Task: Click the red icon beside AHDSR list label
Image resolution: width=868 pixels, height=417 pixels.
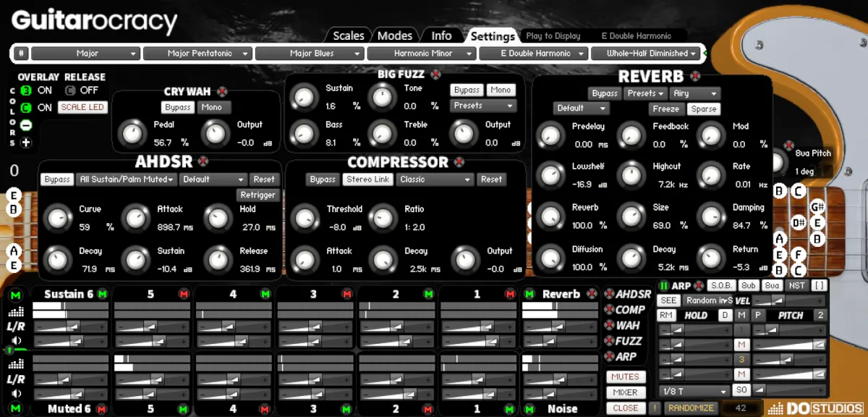Action: (x=609, y=294)
